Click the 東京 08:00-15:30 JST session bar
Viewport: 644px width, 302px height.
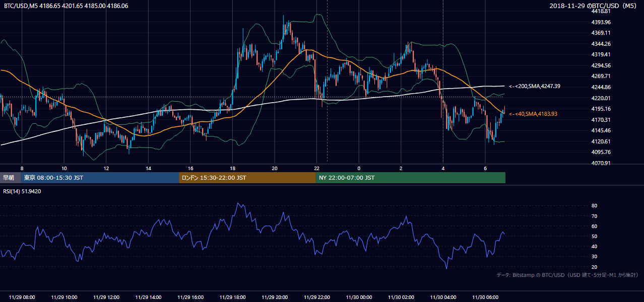click(x=100, y=178)
